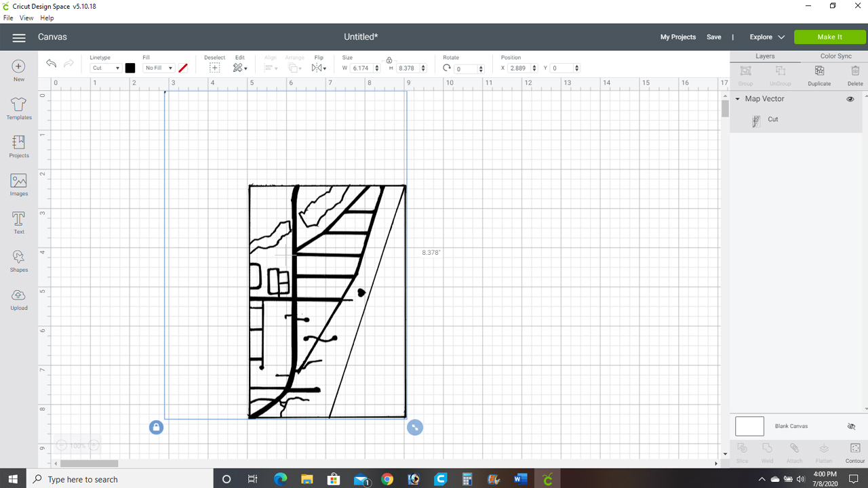Expand the Flip dropdown
This screenshot has height=488, width=868.
pos(319,68)
